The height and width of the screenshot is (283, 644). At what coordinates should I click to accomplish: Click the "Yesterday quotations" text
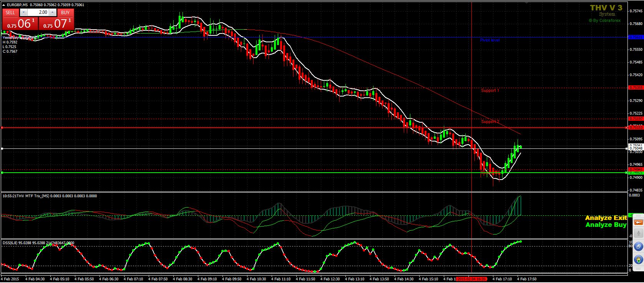(x=20, y=38)
